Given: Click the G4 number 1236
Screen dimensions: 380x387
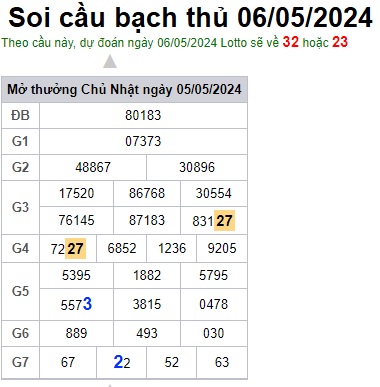Looking at the screenshot, I should coord(172,248).
